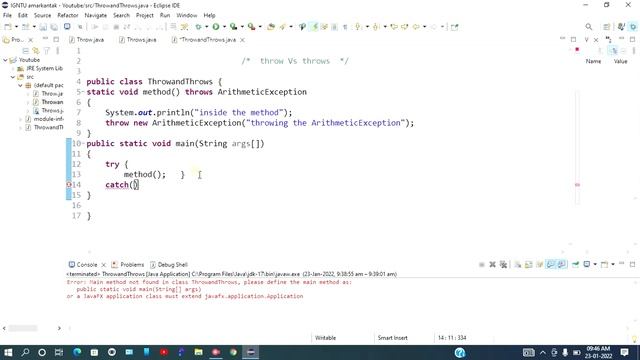Toggle Scroll Lock in console toolbar

click(x=529, y=264)
